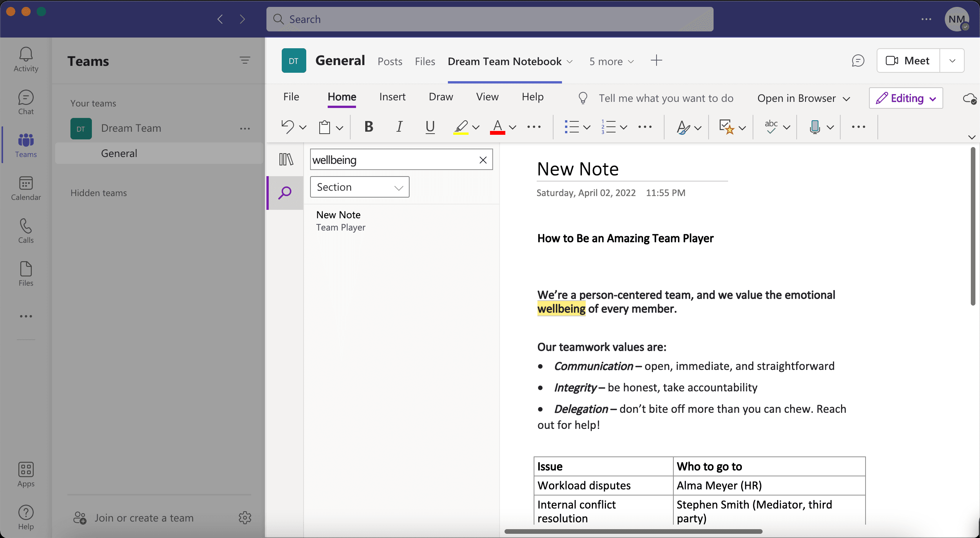Click the Paste clipboard icon
Viewport: 980px width, 538px height.
click(325, 127)
